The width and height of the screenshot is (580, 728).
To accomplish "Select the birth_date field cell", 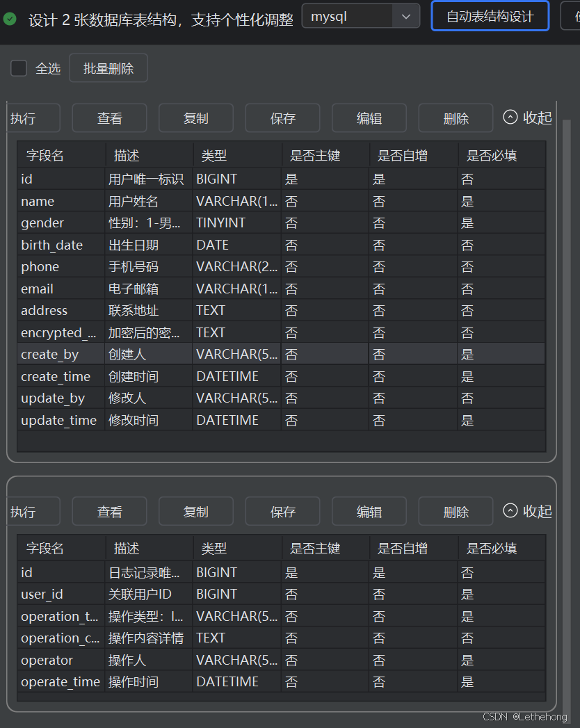I will click(x=61, y=245).
